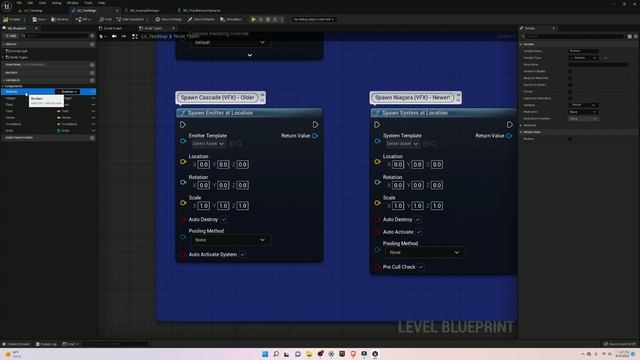Screen dimensions: 640x360
Task: Click the Compile toolbar button
Action: click(x=12, y=19)
